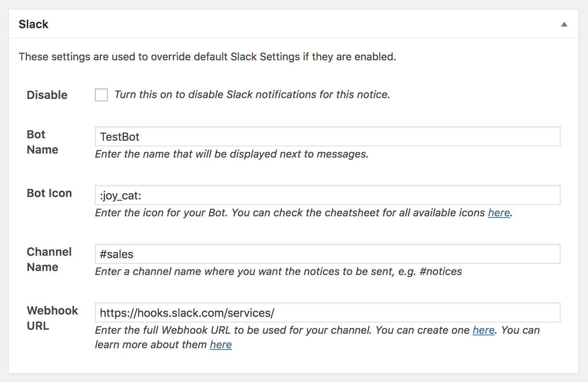The image size is (588, 382).
Task: Click here to learn more about webhooks
Action: [x=221, y=345]
